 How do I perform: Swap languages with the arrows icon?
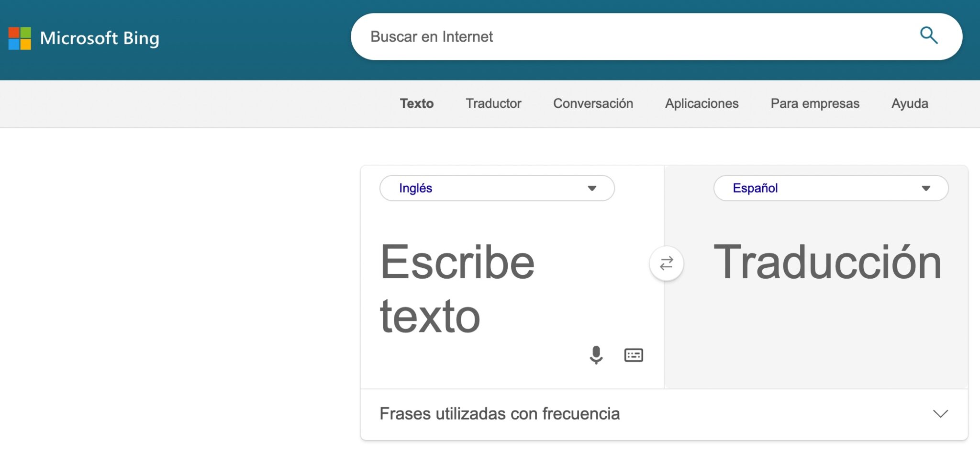click(x=666, y=263)
